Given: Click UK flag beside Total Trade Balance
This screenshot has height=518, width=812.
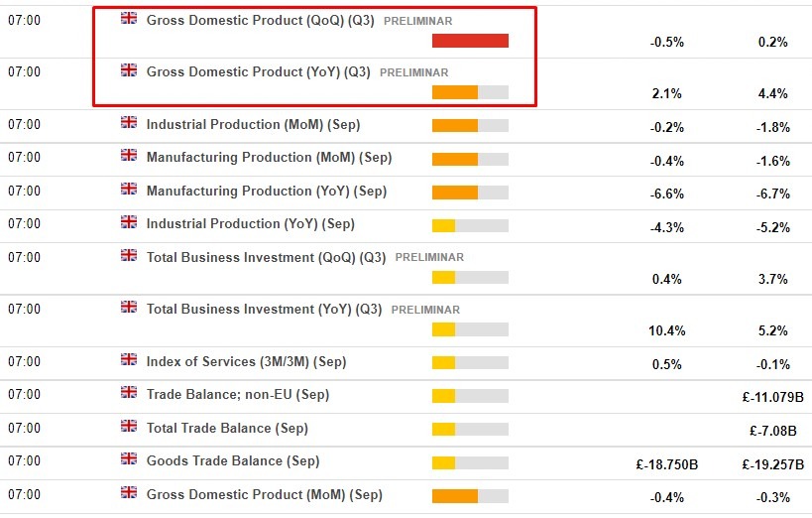Looking at the screenshot, I should [x=129, y=426].
